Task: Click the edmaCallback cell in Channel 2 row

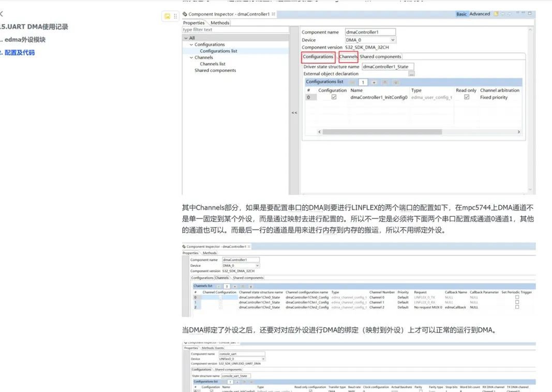Action: (455, 307)
